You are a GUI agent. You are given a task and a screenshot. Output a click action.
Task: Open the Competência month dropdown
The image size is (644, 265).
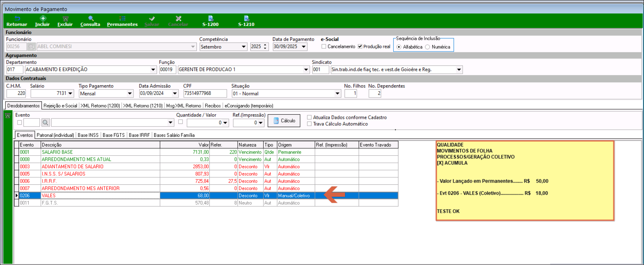(x=244, y=47)
